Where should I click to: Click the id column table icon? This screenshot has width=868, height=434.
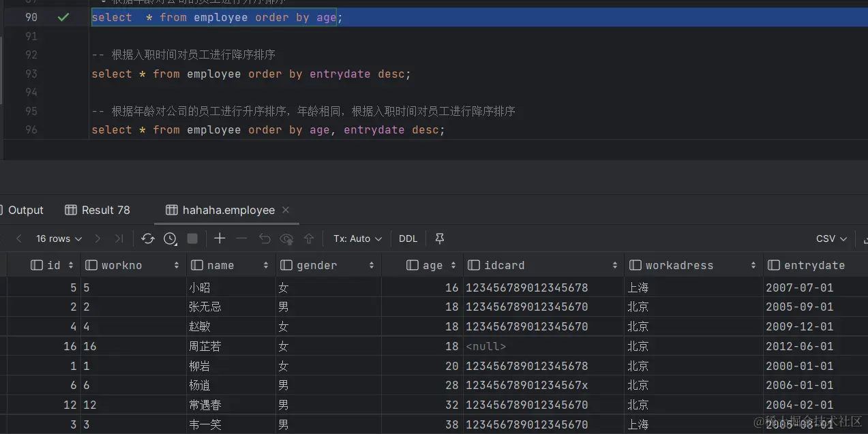point(37,265)
